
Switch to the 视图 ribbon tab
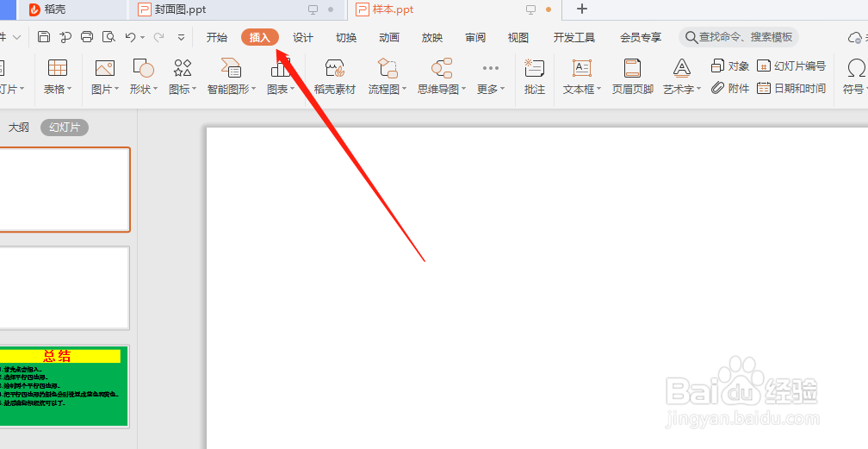518,38
